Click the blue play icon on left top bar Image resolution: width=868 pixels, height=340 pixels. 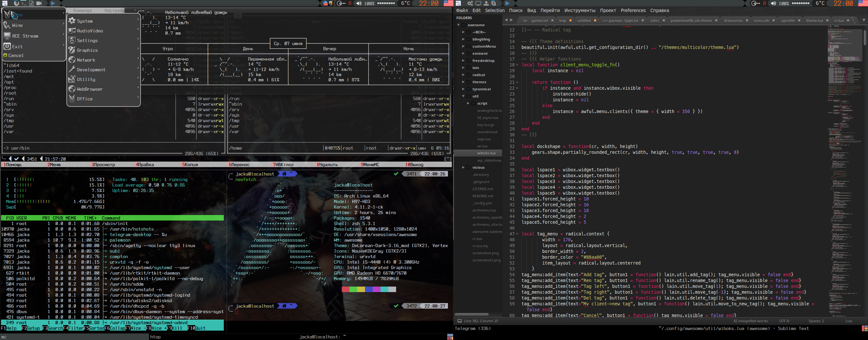coord(53,3)
